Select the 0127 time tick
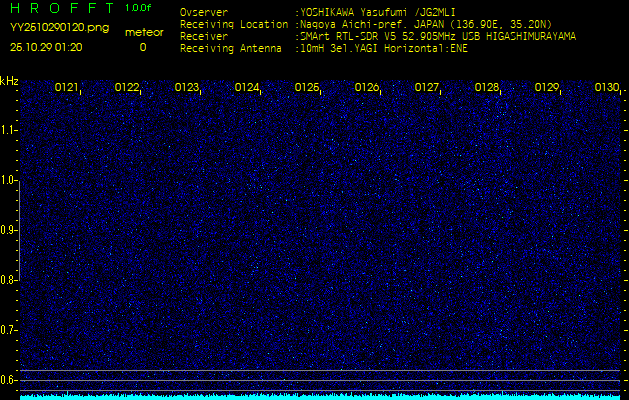 [427, 88]
